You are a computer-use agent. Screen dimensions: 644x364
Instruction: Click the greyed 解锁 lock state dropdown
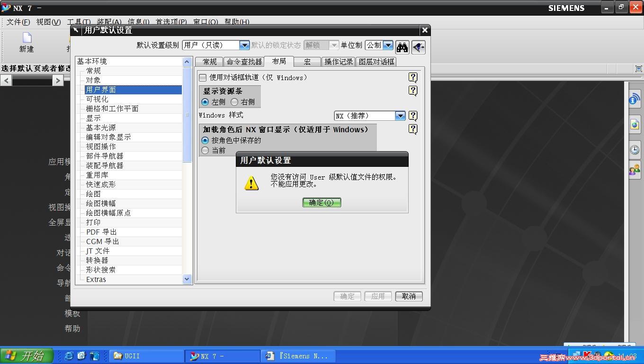point(321,45)
